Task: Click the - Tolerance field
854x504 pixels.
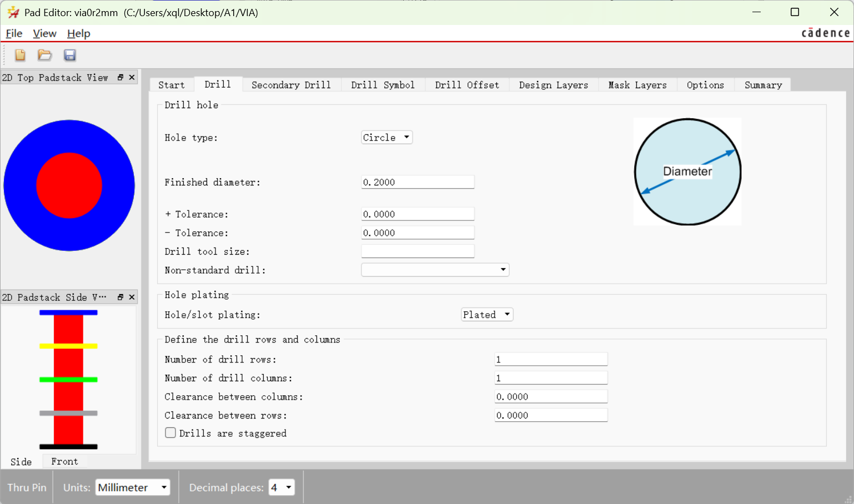Action: click(418, 233)
